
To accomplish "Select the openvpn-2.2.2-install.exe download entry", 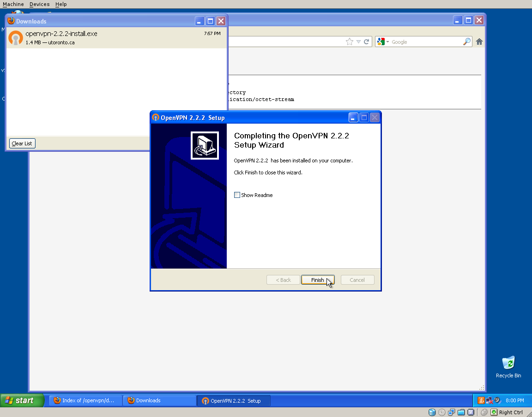I will pyautogui.click(x=116, y=38).
